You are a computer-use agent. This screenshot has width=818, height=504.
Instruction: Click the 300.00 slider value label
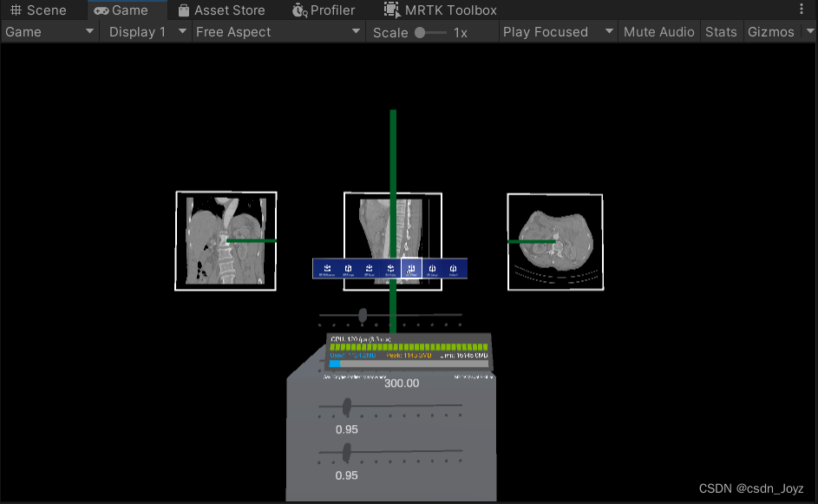point(402,383)
